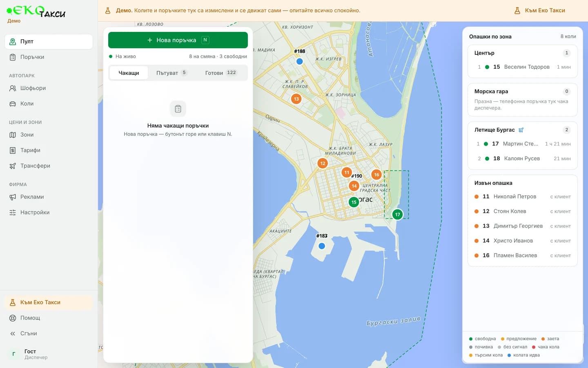Viewport: 588px width, 368px height.
Task: Click the Шофьори people icon
Action: pyautogui.click(x=13, y=88)
